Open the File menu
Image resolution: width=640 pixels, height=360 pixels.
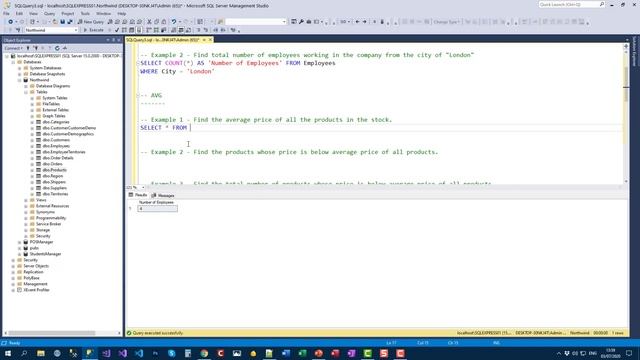coord(6,13)
